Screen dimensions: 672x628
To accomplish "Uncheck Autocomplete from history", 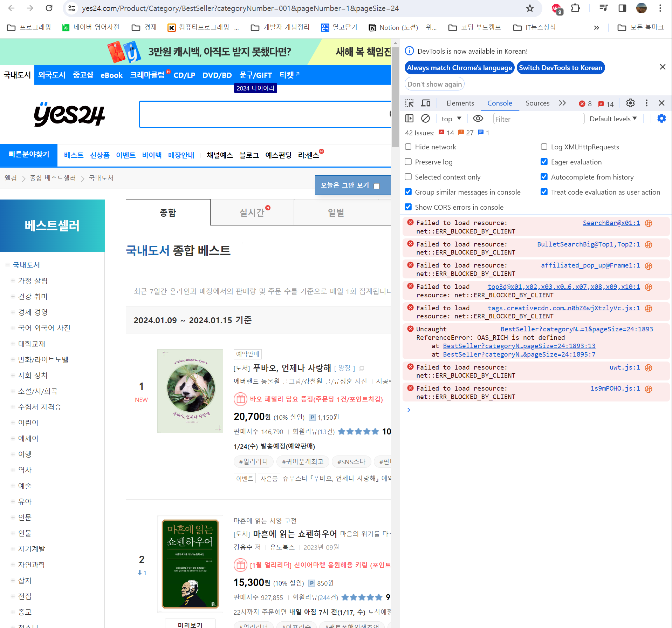I will pyautogui.click(x=544, y=177).
